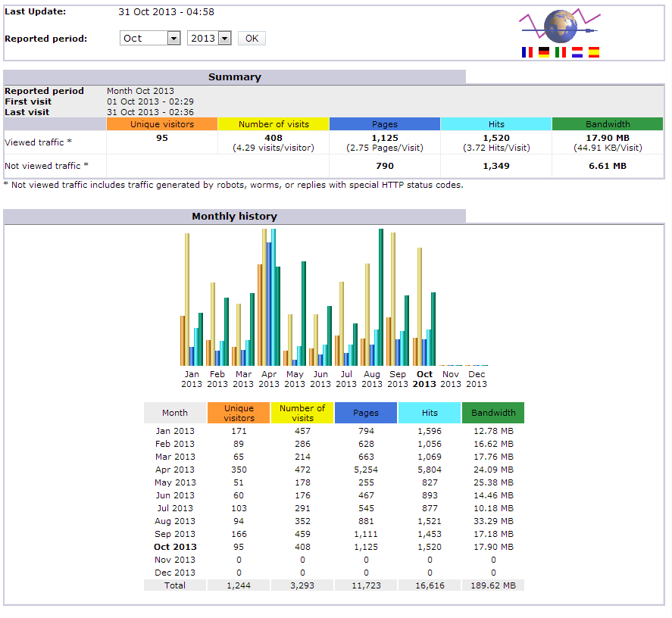Switch language via the French flag

tap(527, 52)
